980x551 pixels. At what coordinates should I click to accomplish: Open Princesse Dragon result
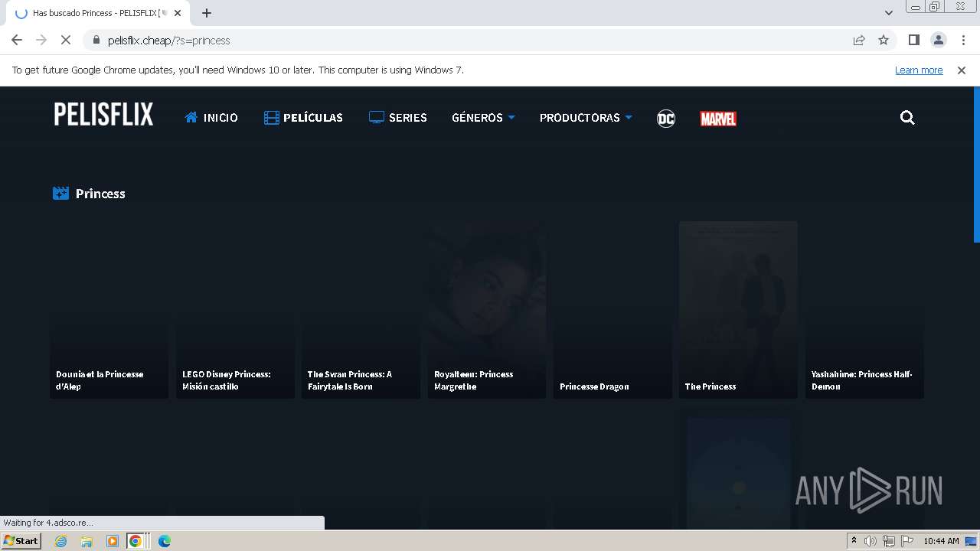(x=612, y=310)
